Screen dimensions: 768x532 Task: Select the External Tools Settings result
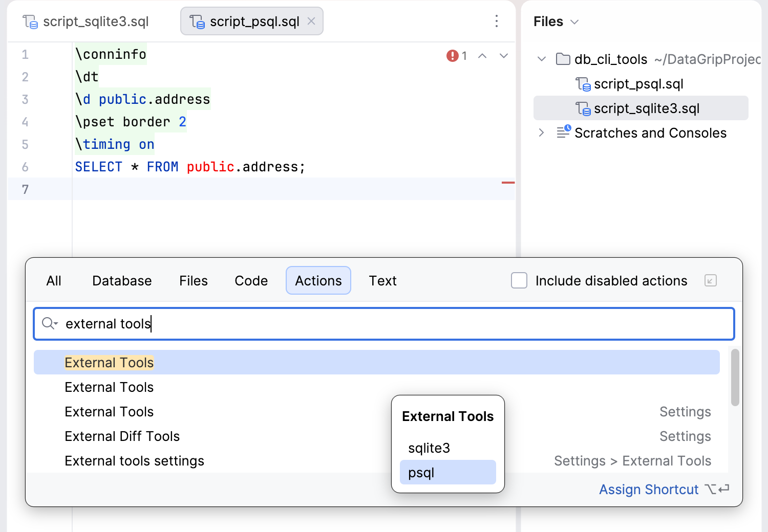pyautogui.click(x=377, y=411)
